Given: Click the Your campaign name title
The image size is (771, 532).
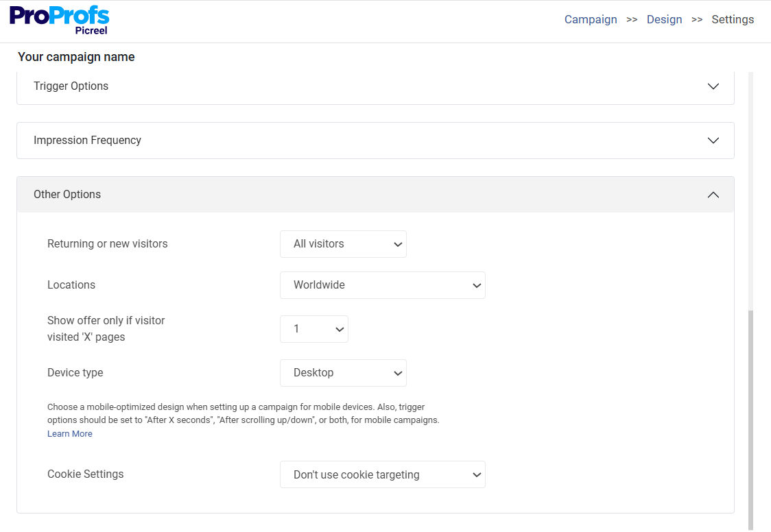Looking at the screenshot, I should coord(76,57).
